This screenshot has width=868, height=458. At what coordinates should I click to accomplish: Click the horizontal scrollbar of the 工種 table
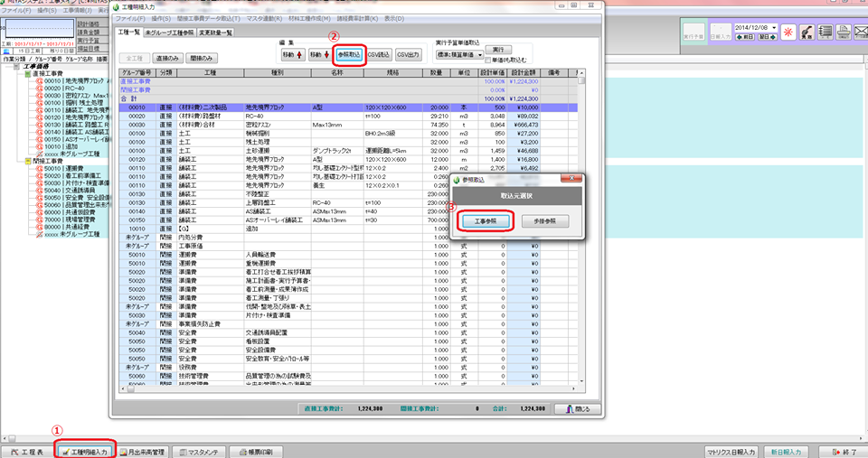(x=350, y=389)
